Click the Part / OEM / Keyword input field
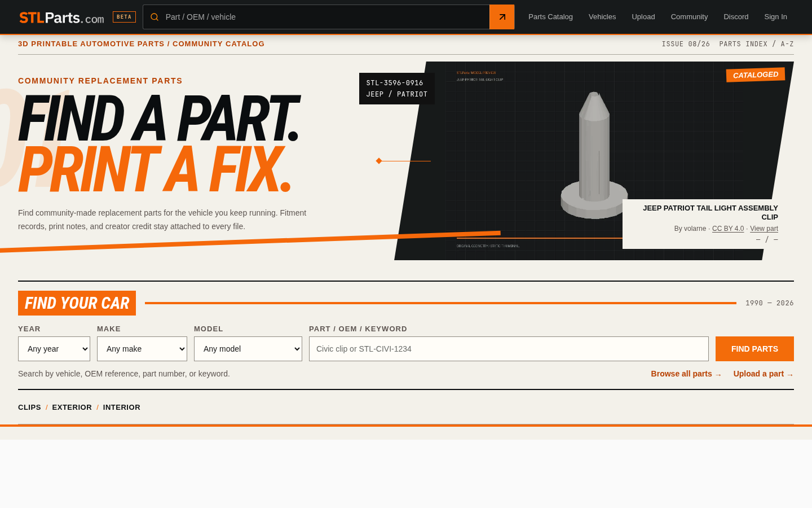812x508 pixels. point(509,349)
